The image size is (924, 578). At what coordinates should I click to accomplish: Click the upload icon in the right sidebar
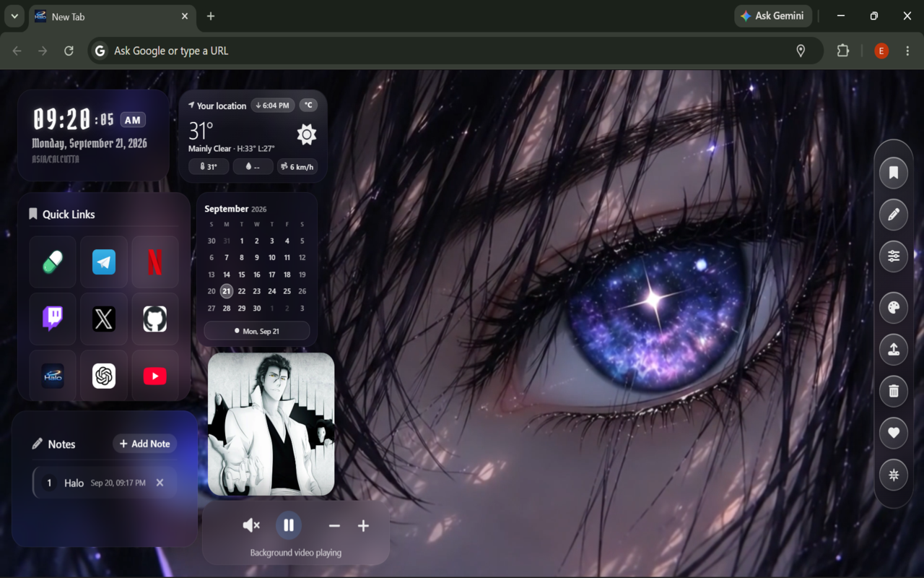pos(894,350)
